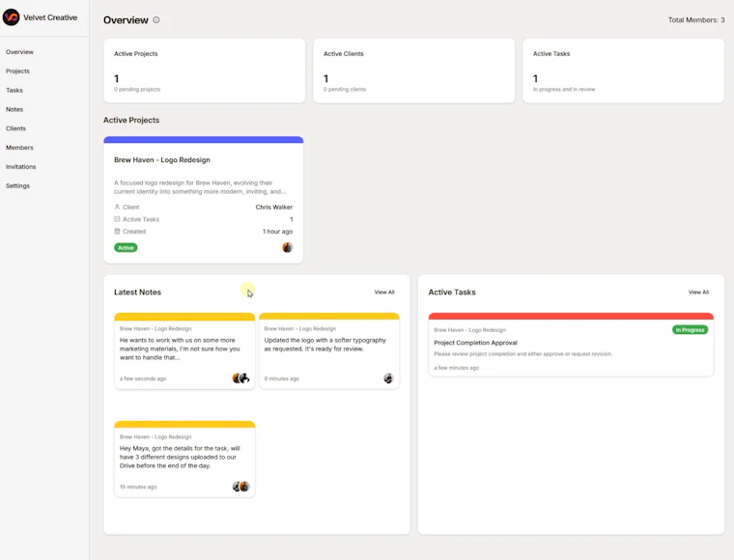Open Overview in the sidebar
The image size is (734, 560).
pyautogui.click(x=19, y=52)
